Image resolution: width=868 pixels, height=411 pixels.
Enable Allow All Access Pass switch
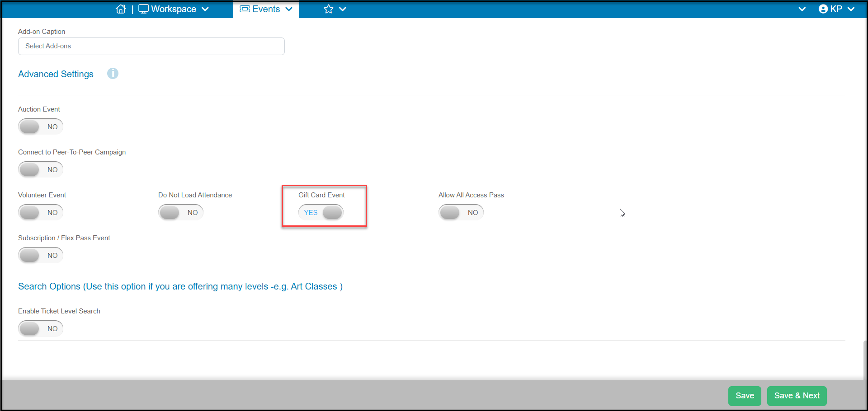tap(461, 212)
